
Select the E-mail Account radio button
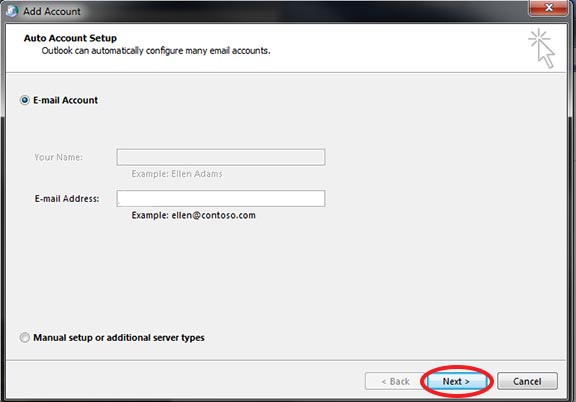pos(25,100)
